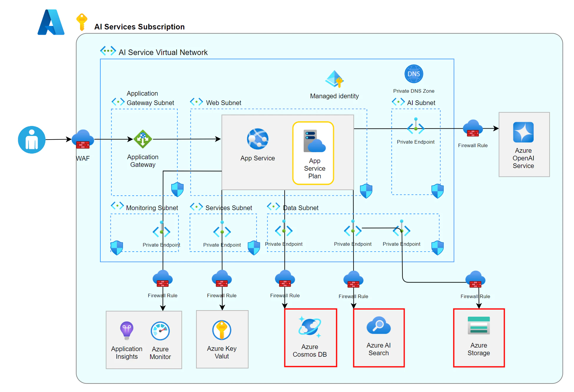Select the AI Subnet bracket icon
This screenshot has height=392, width=574.
pos(398,102)
